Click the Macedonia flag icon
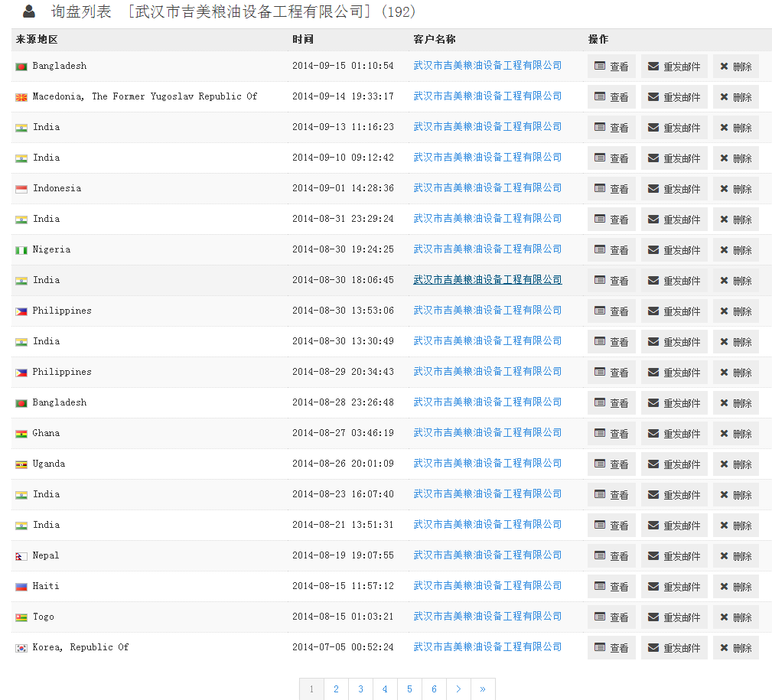Image resolution: width=772 pixels, height=700 pixels. (x=21, y=97)
